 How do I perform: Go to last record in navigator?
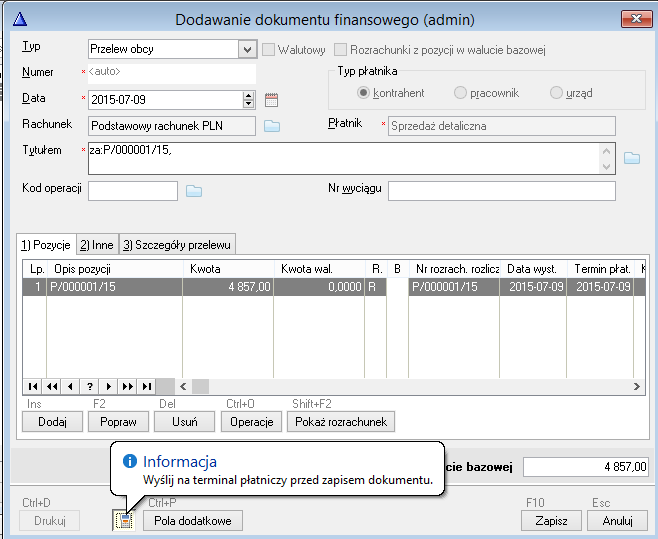(146, 386)
